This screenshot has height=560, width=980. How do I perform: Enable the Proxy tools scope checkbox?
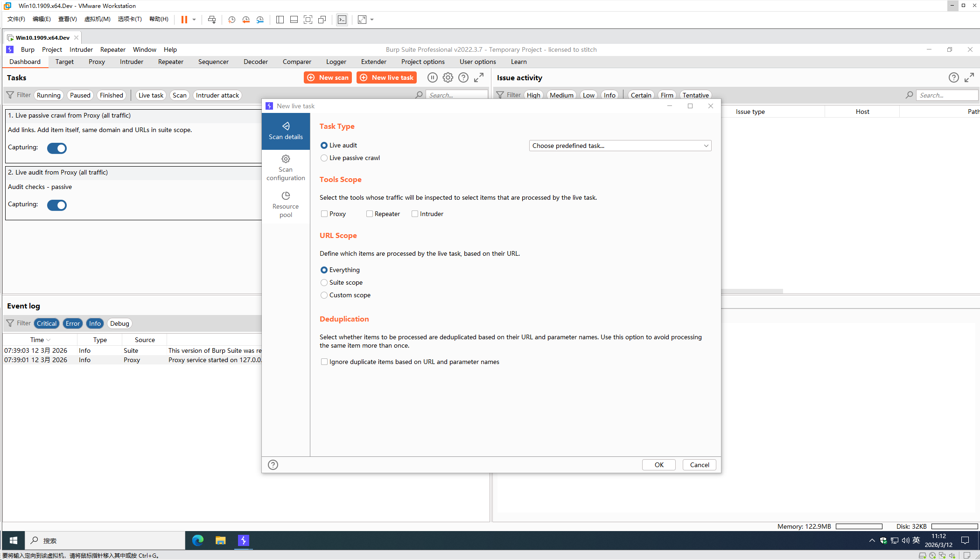324,214
